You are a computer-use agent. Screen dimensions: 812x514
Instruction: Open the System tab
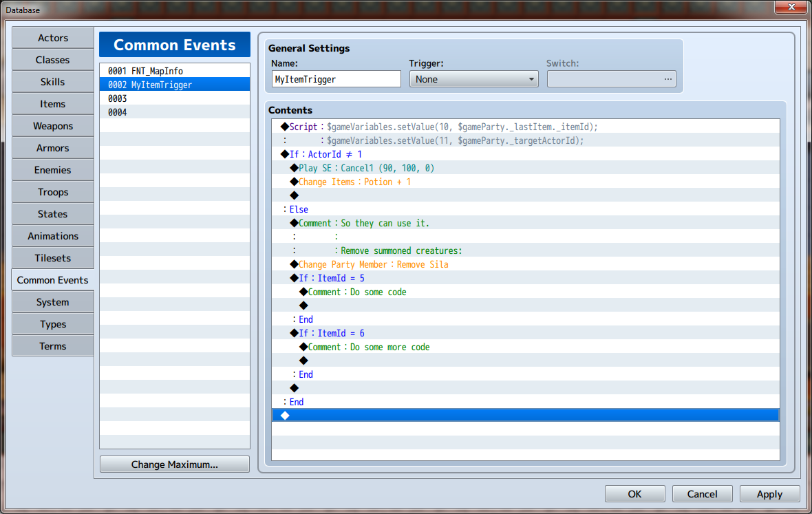pyautogui.click(x=53, y=302)
